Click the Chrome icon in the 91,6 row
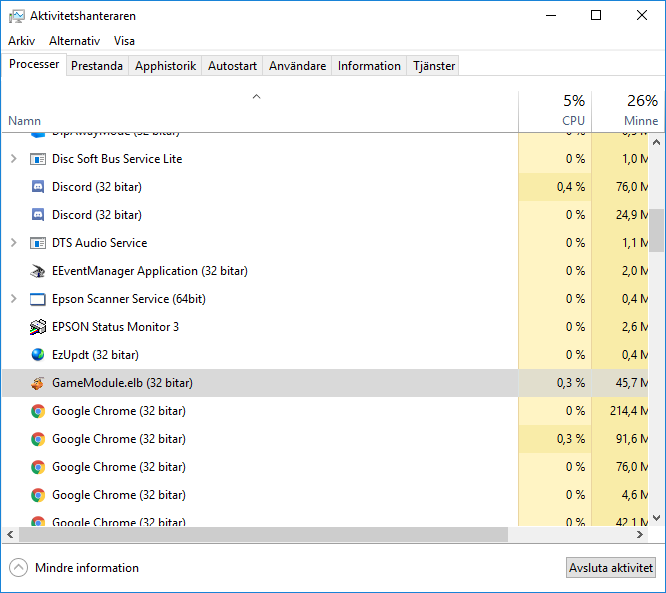 38,439
